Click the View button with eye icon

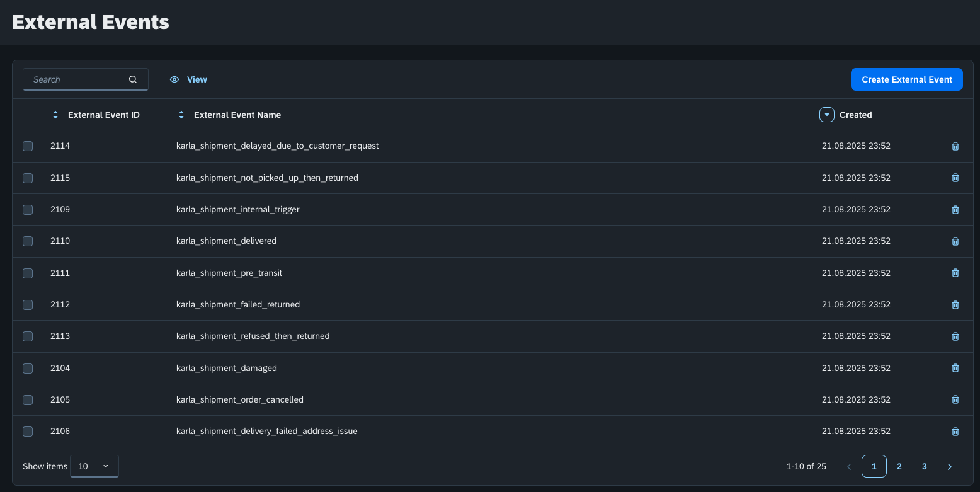188,79
